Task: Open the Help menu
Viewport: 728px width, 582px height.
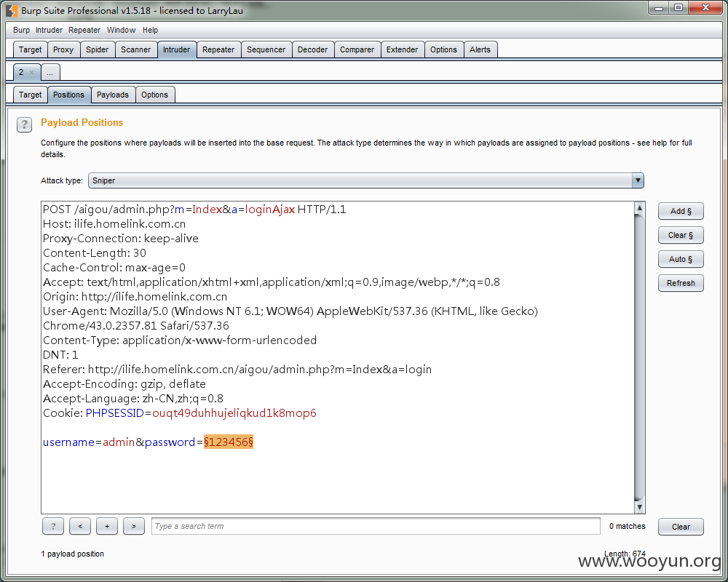Action: tap(150, 30)
